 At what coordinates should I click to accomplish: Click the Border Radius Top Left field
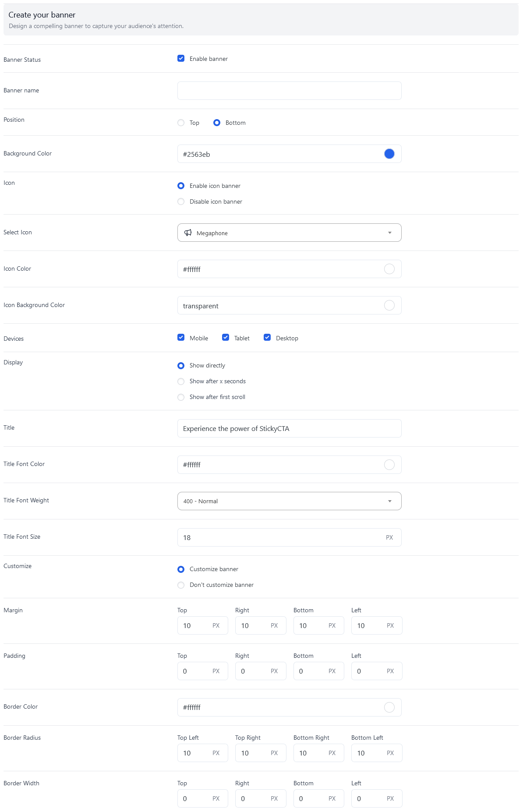coord(203,753)
